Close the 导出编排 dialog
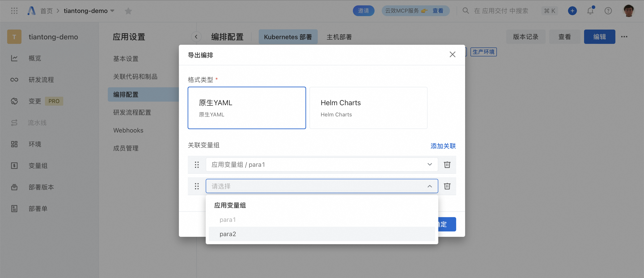Viewport: 644px width, 278px height. [x=452, y=55]
